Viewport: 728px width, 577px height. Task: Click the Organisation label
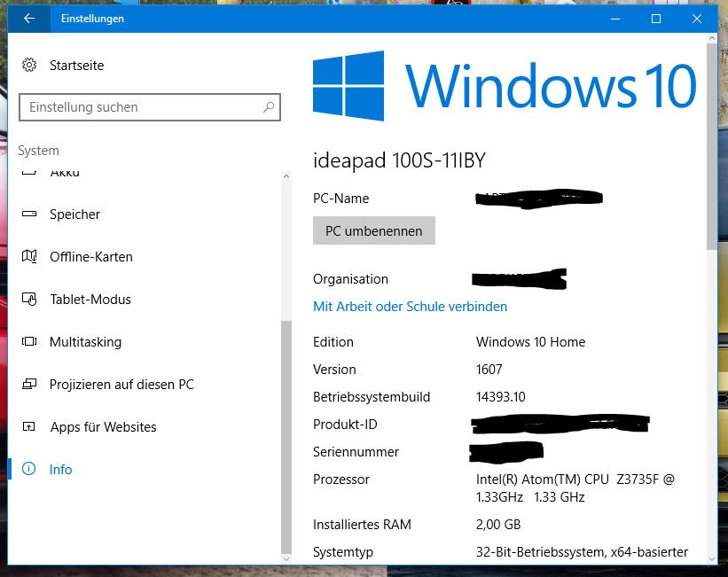click(x=350, y=279)
